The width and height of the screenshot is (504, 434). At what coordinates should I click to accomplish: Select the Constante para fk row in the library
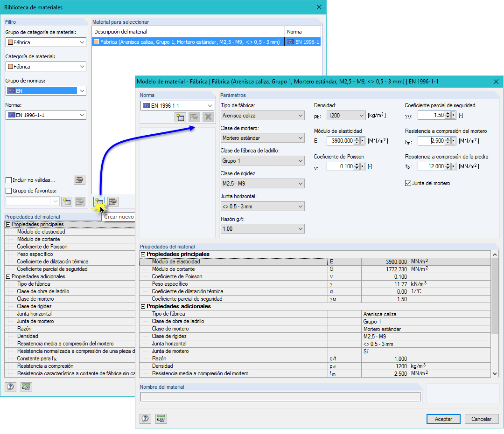click(x=70, y=358)
